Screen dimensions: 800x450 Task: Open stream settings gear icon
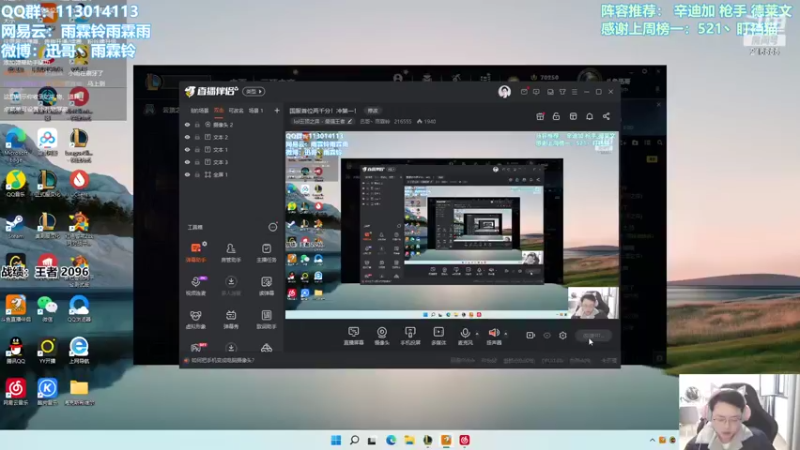(563, 335)
